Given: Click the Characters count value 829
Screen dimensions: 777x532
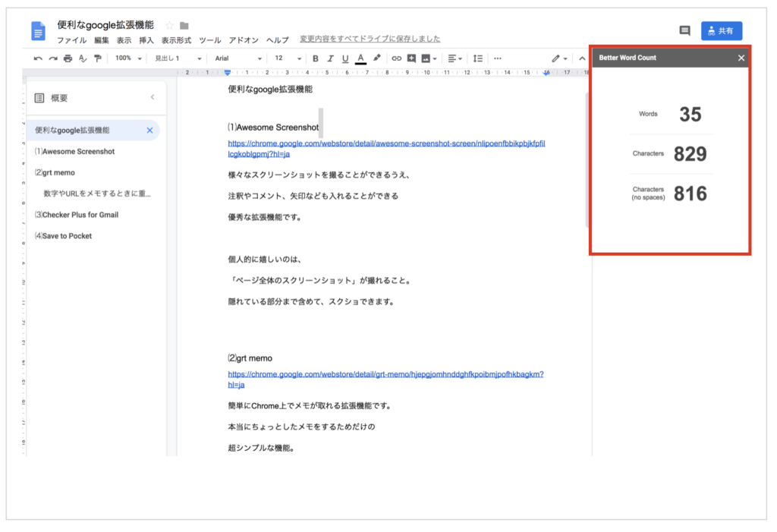Looking at the screenshot, I should click(690, 154).
